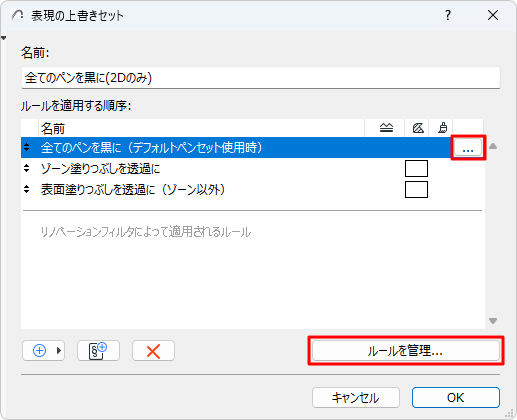Screen dimensions: 517x420
Task: Select rule 全てのペンを黒に(デフォルトペンセット使用時)
Action: (235, 147)
